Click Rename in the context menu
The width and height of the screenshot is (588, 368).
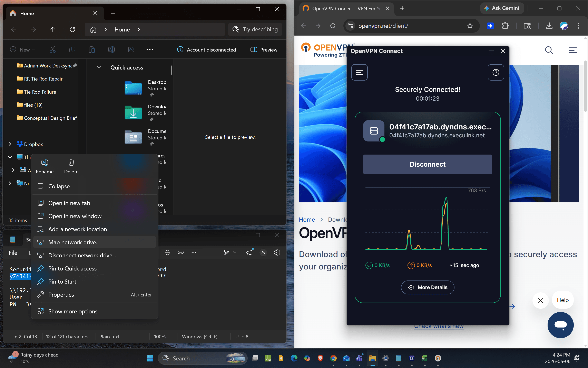point(45,166)
